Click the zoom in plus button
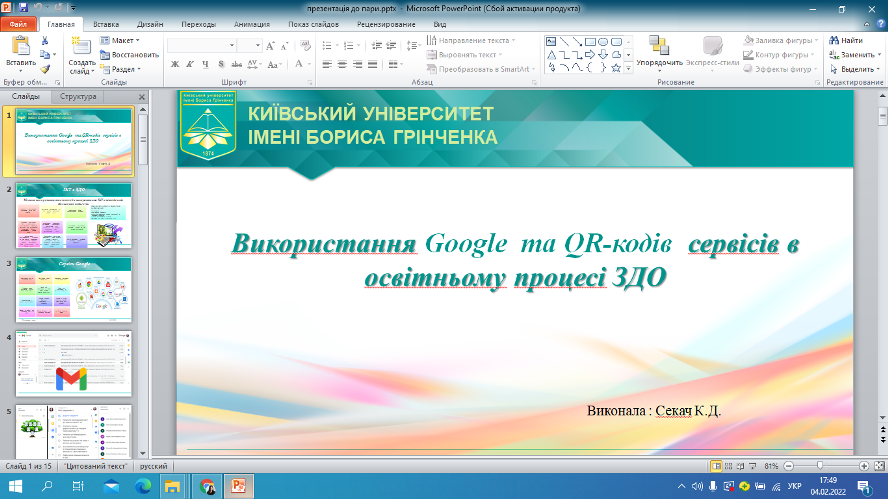The height and width of the screenshot is (499, 888). pyautogui.click(x=862, y=466)
